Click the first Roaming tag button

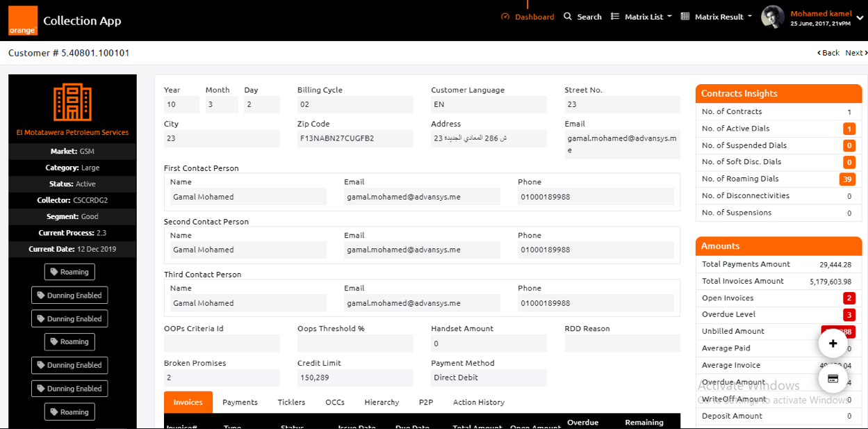click(x=69, y=272)
